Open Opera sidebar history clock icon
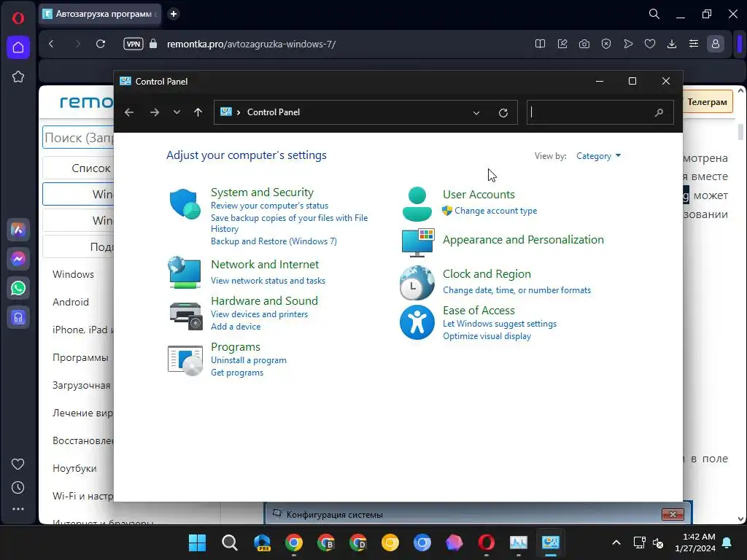The width and height of the screenshot is (747, 560). pyautogui.click(x=18, y=488)
